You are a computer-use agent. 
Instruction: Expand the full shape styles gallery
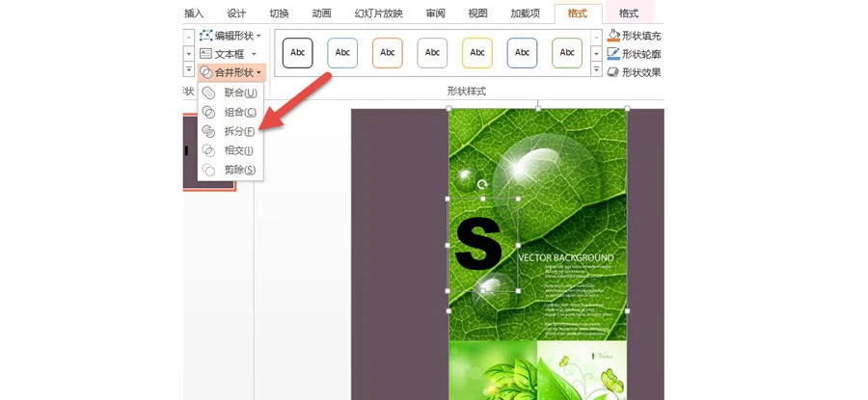click(x=596, y=69)
